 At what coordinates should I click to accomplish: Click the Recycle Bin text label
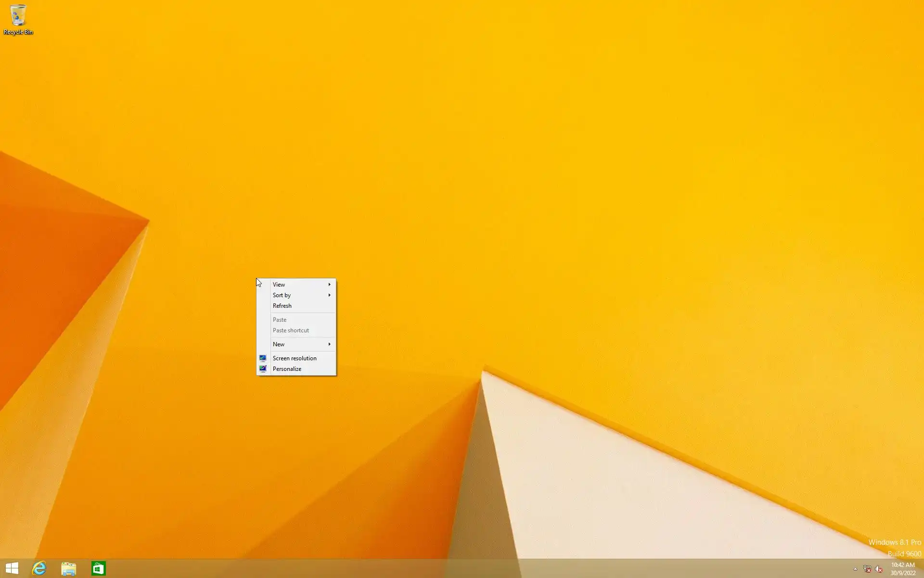coord(18,32)
